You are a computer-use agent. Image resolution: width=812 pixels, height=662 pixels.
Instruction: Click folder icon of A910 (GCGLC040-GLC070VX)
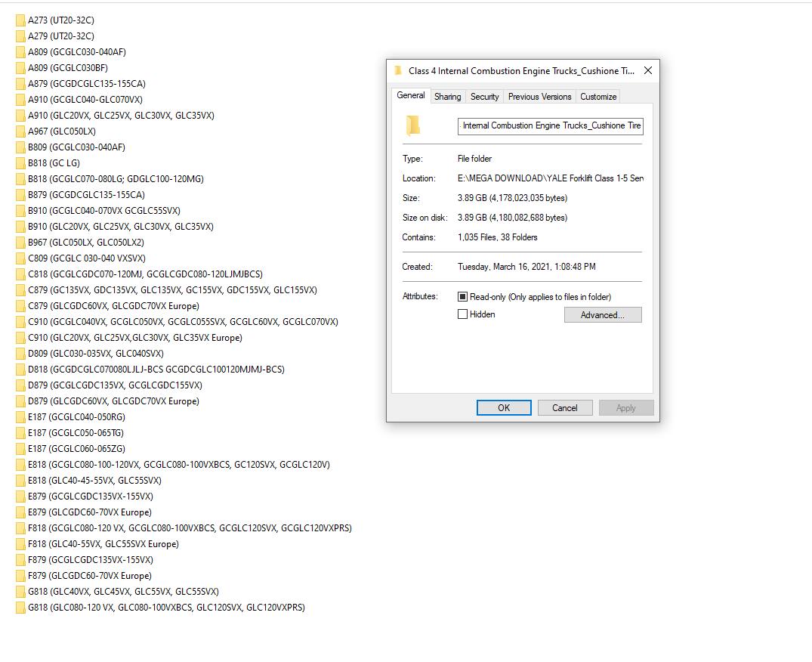tap(20, 100)
